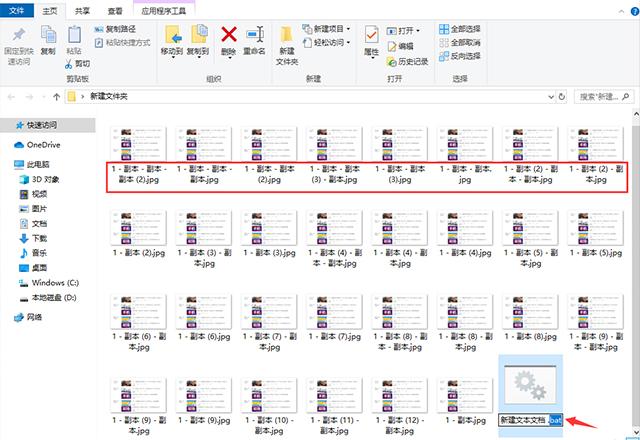The height and width of the screenshot is (440, 640).
Task: Click the search box field
Action: click(x=604, y=97)
